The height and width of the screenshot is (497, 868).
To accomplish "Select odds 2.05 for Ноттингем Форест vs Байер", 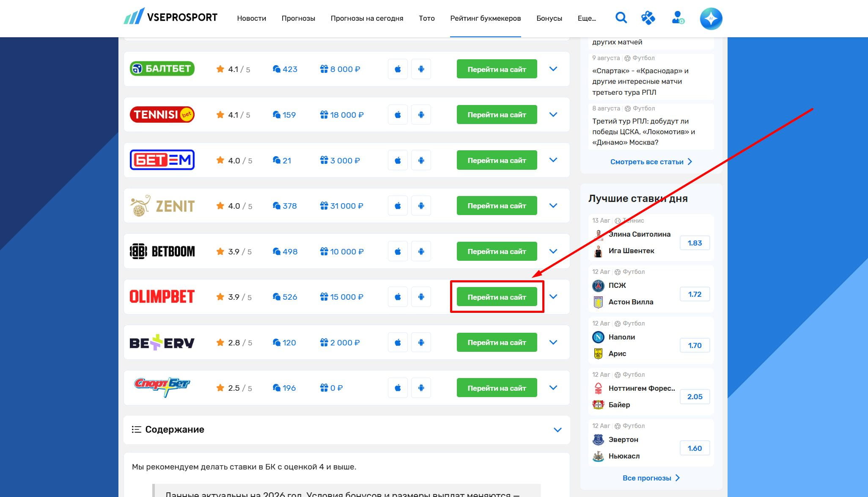I will [x=695, y=397].
